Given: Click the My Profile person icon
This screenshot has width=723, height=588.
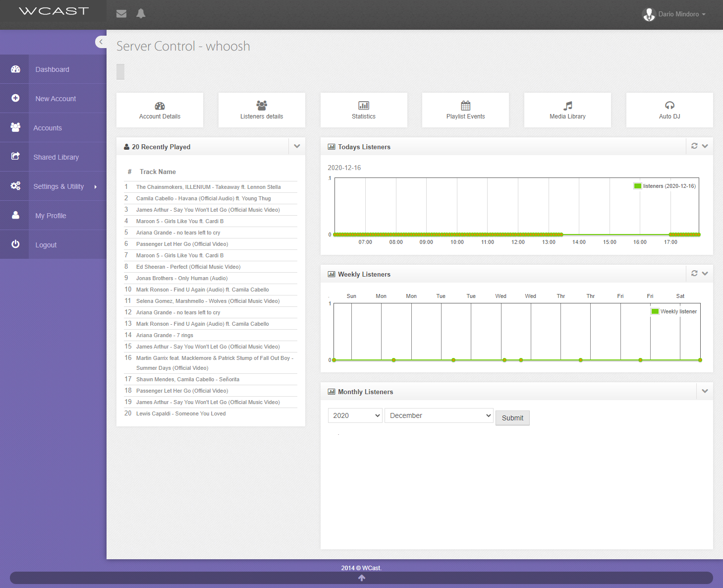Looking at the screenshot, I should coord(15,215).
